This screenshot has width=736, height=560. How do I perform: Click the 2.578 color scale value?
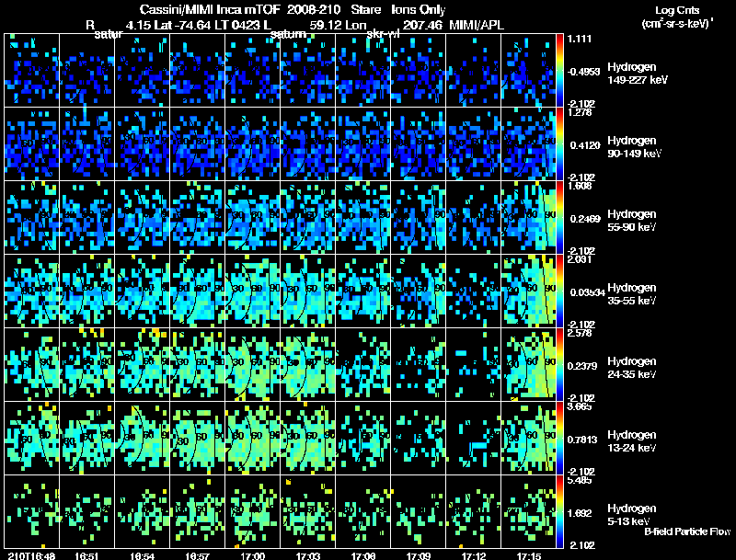click(580, 333)
